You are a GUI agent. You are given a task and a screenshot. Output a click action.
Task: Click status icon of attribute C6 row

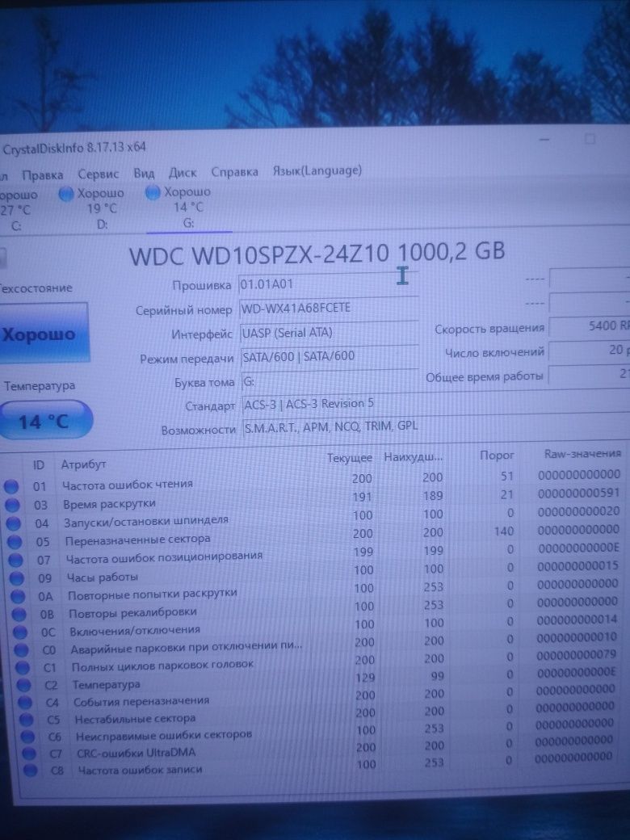pos(27,737)
